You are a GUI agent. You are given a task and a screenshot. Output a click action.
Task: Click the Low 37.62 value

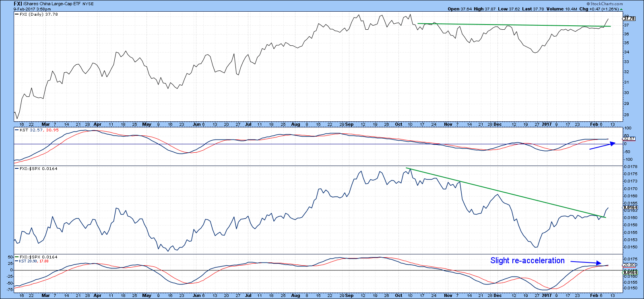[508, 9]
